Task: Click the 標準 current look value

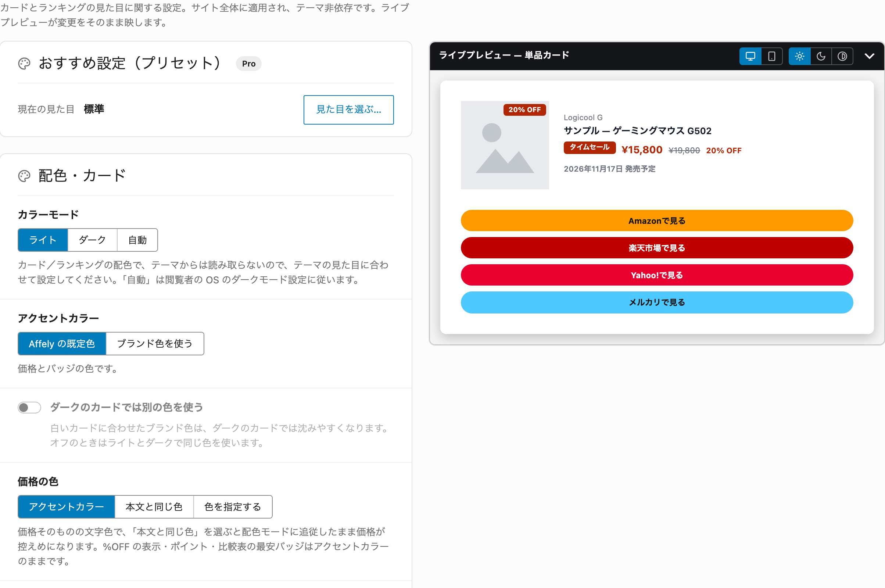Action: pos(94,109)
